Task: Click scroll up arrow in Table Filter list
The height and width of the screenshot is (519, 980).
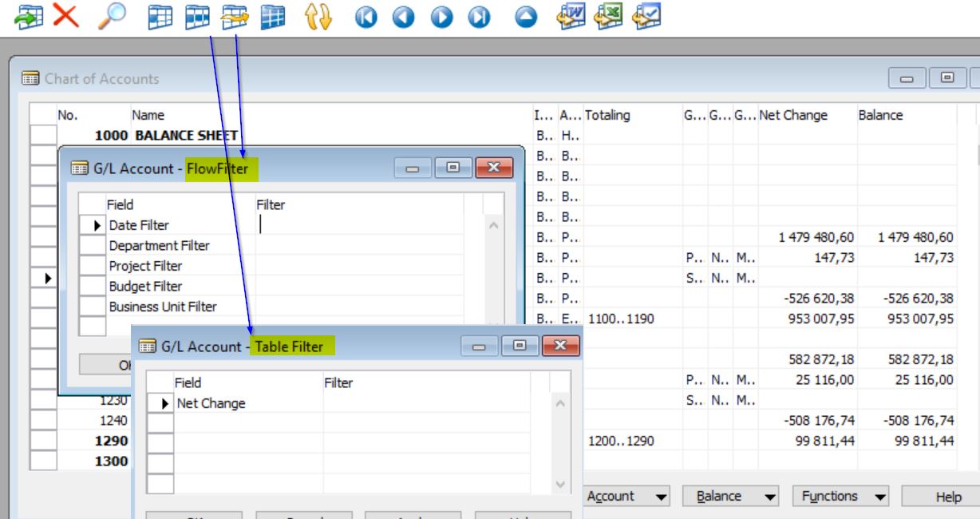Action: 560,404
